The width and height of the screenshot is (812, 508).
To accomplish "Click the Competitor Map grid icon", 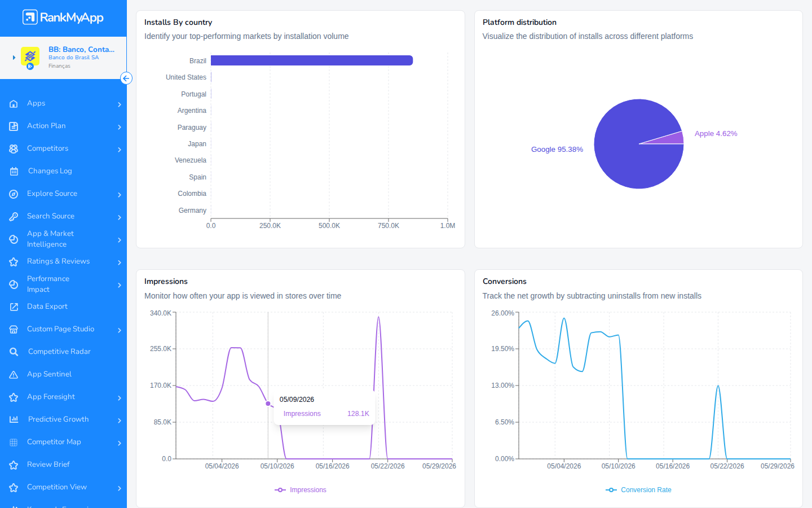I will 14,443.
